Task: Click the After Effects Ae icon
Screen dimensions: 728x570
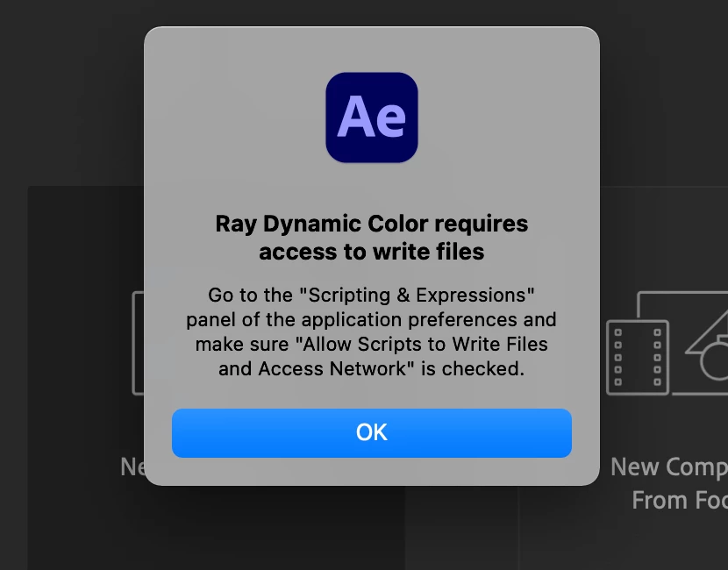Action: (x=371, y=118)
